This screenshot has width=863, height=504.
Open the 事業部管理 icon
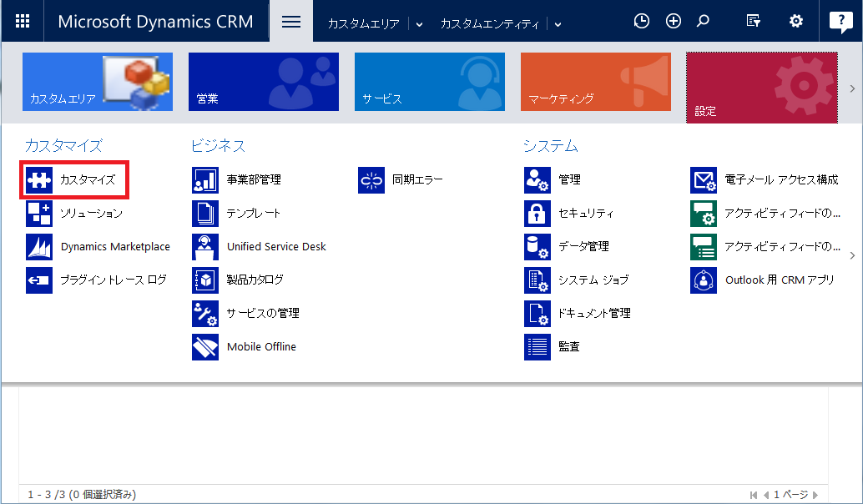(205, 180)
